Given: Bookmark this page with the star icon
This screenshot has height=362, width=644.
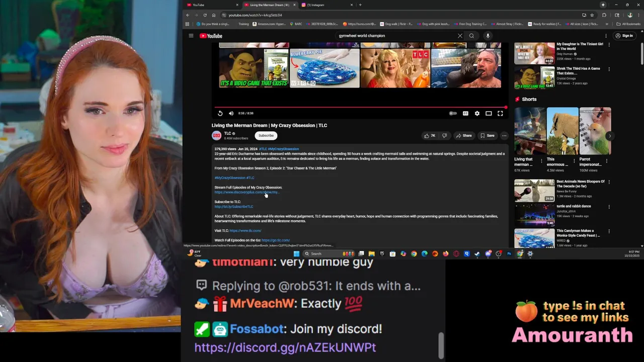Looking at the screenshot, I should 592,15.
